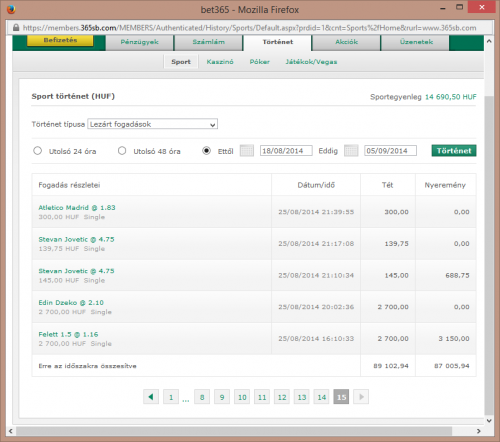Screen dimensions: 500x442
Task: Click the 300,00 stake value for Atletico Madrid
Action: (396, 212)
